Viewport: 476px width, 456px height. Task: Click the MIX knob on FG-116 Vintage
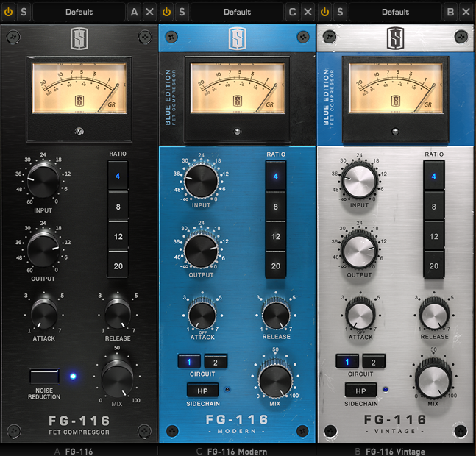433,380
